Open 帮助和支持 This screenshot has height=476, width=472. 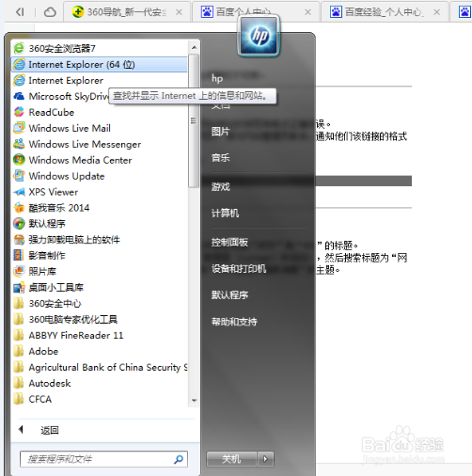(x=234, y=322)
